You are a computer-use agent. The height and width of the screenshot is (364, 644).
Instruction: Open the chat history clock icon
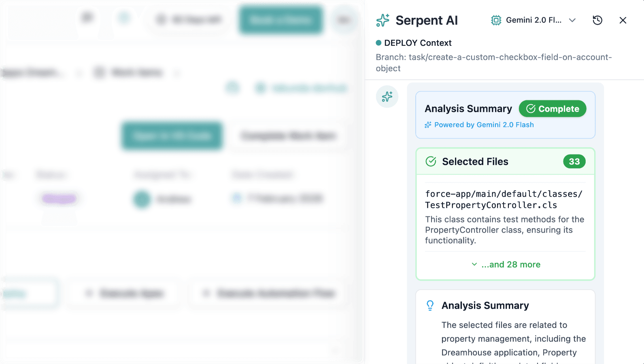(597, 20)
